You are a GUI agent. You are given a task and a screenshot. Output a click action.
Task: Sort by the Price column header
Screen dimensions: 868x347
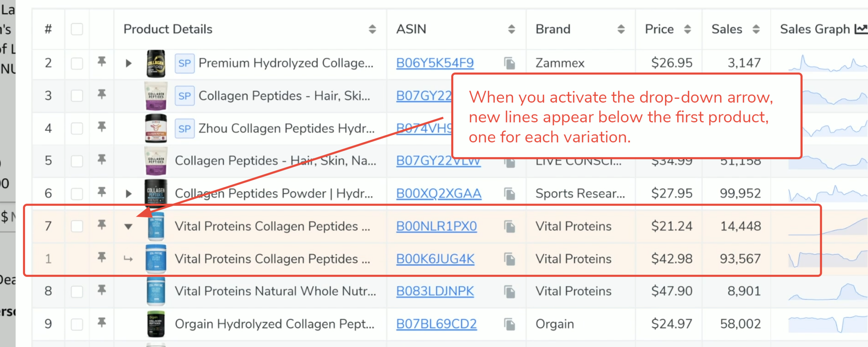687,29
